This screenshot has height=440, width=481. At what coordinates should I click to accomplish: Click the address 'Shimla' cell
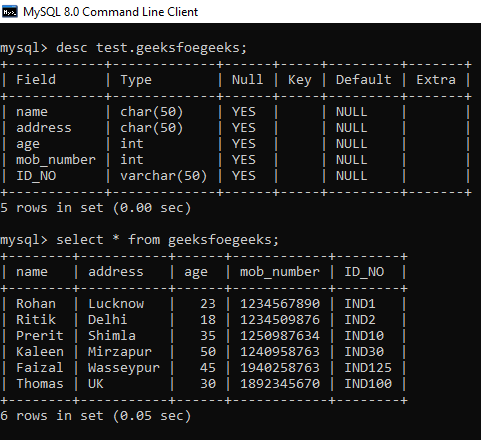112,336
